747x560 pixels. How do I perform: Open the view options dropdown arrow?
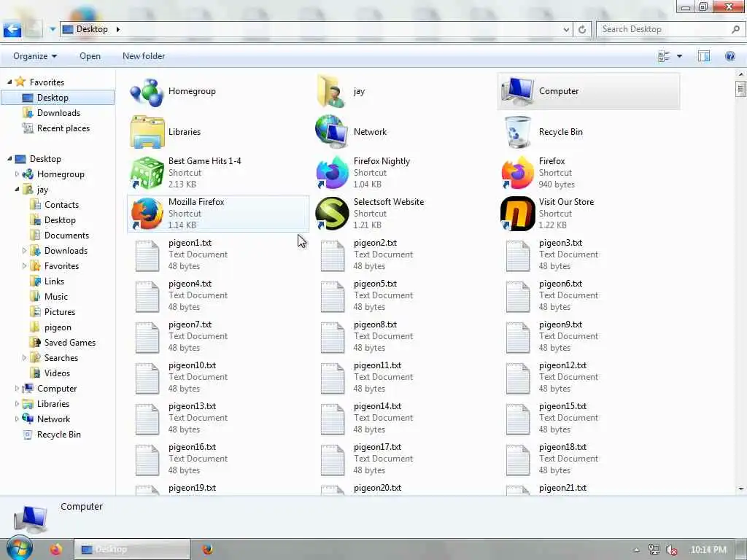679,56
